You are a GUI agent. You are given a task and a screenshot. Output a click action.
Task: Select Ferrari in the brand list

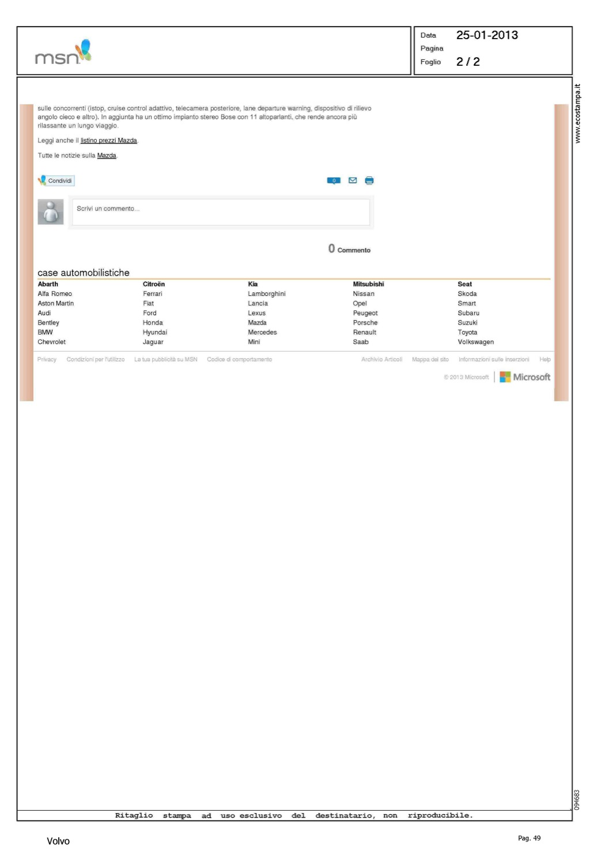153,294
